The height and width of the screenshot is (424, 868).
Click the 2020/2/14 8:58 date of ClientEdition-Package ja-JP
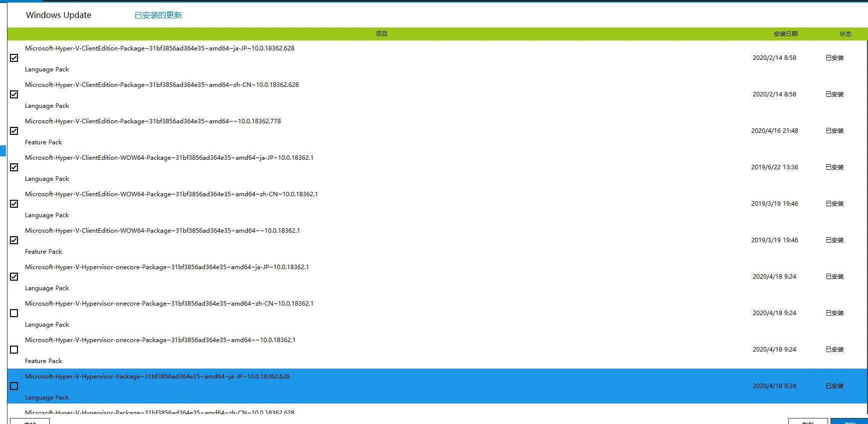coord(775,58)
